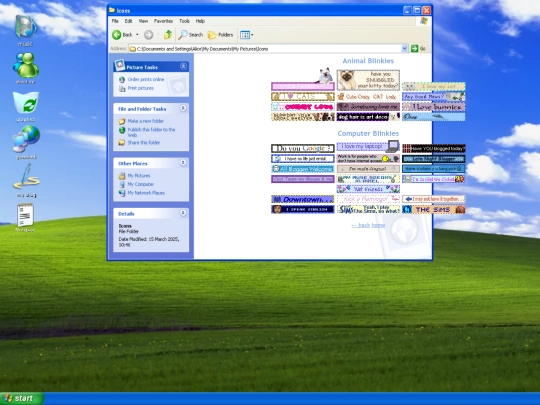Select the I love bunnies blinkie
Screen dimensions: 540x405
coord(434,107)
